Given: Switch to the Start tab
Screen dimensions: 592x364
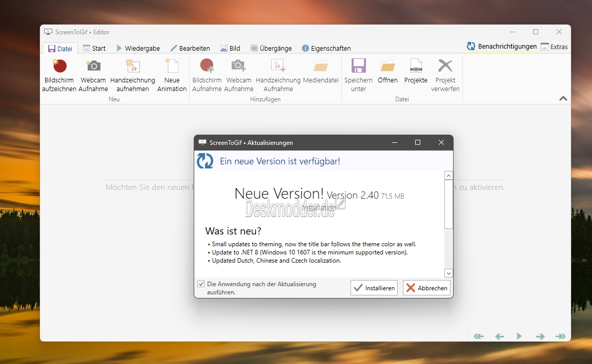Looking at the screenshot, I should (x=94, y=48).
